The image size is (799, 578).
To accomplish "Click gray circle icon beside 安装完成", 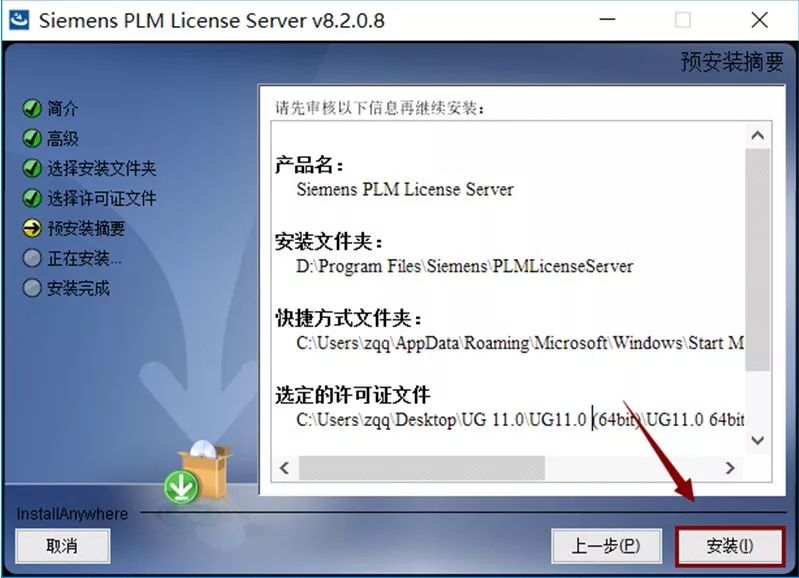I will click(x=32, y=288).
